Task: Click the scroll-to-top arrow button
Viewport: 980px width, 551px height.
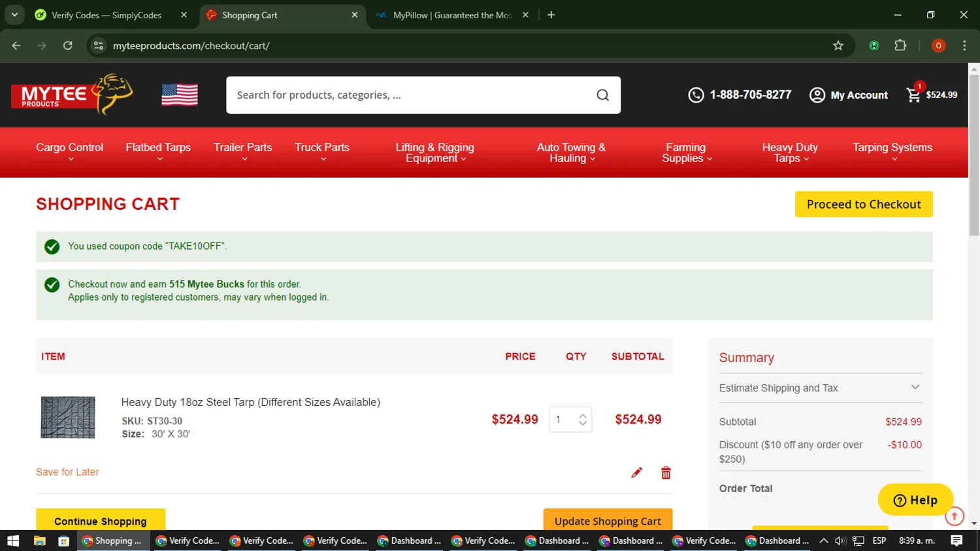Action: (x=955, y=516)
